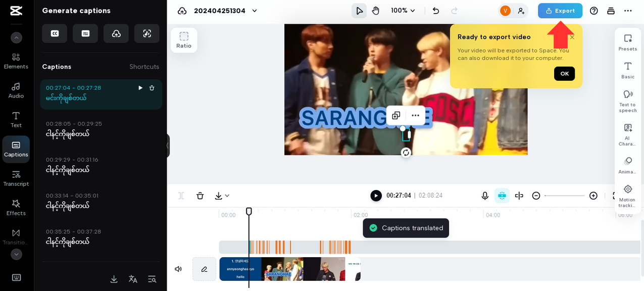Open the Effects panel

click(x=16, y=207)
